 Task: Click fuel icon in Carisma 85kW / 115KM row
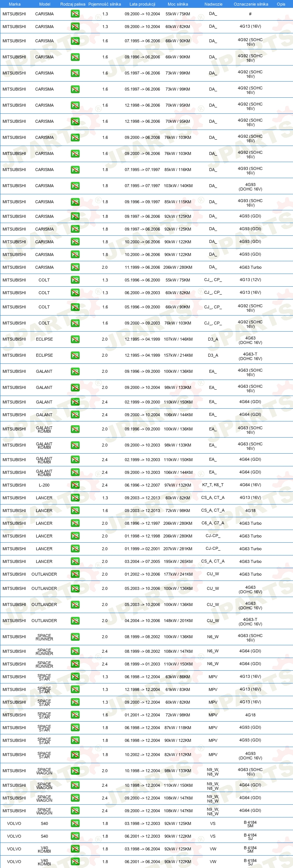pyautogui.click(x=75, y=202)
